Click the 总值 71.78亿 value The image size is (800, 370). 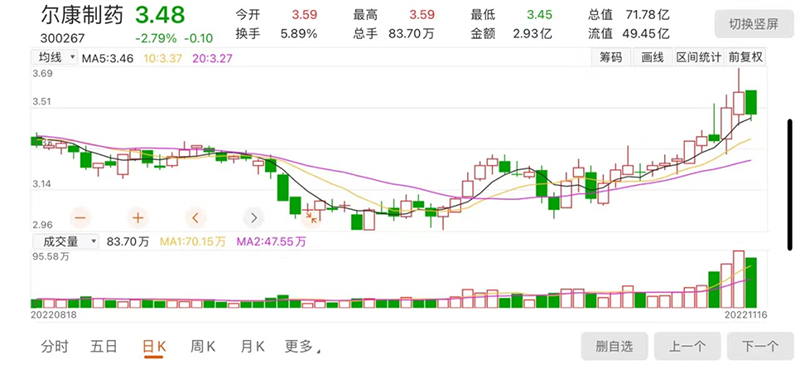(628, 15)
